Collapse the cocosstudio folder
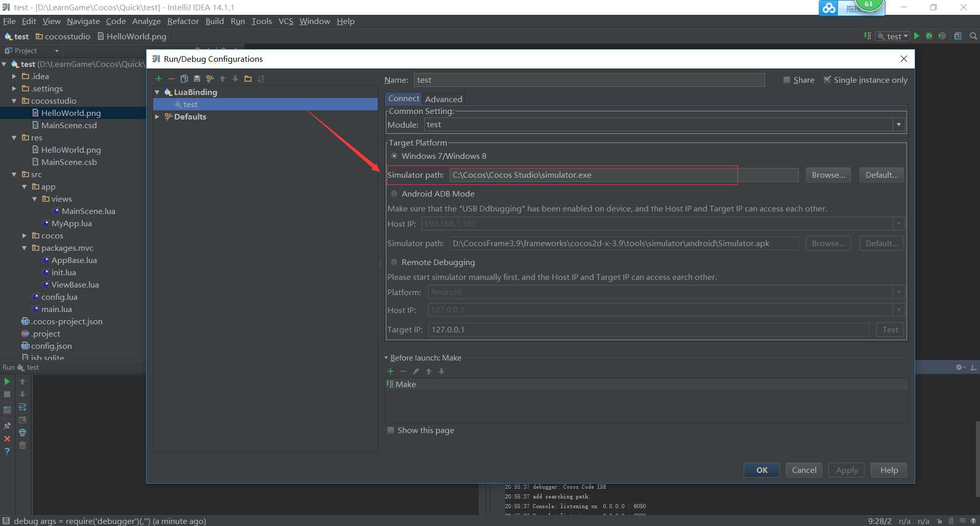Image resolution: width=980 pixels, height=526 pixels. coord(14,101)
